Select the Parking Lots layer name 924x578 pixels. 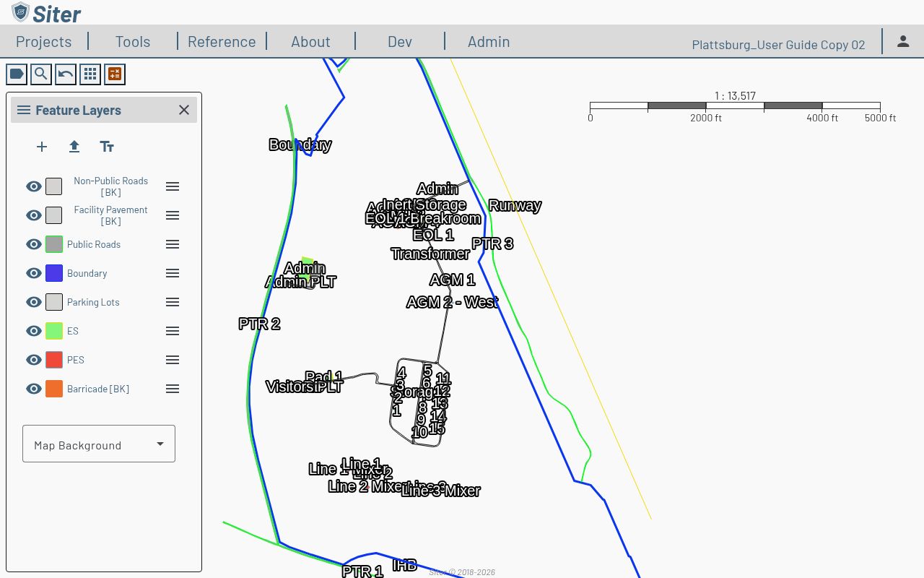(x=93, y=302)
